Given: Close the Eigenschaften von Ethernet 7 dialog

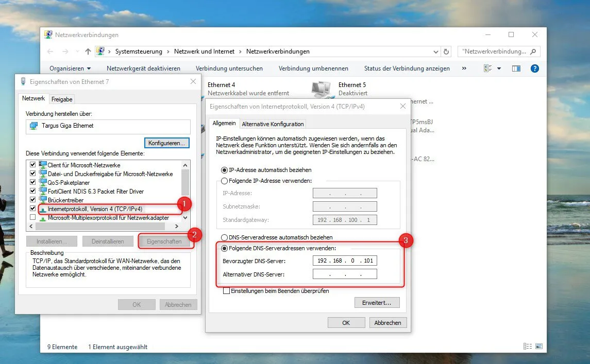Looking at the screenshot, I should coord(193,81).
